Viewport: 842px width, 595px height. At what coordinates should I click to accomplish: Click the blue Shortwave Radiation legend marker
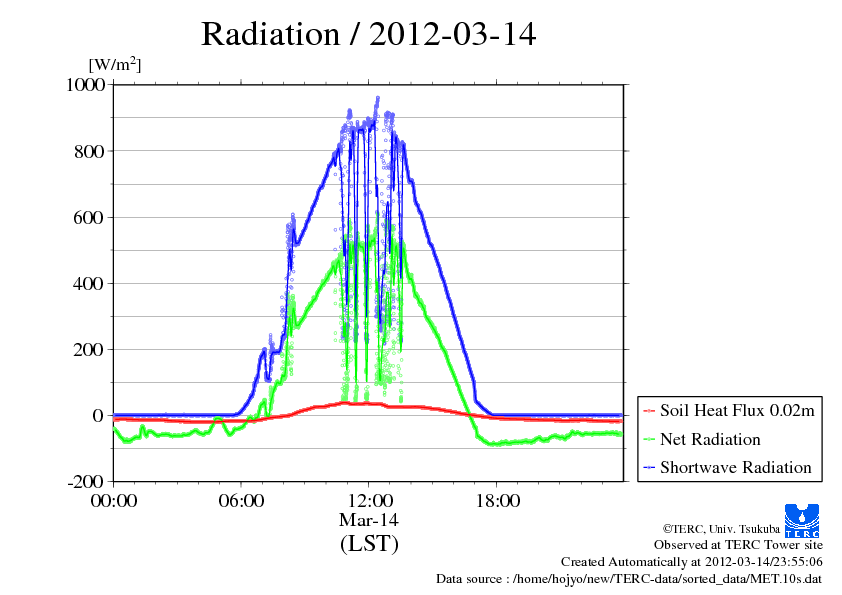coord(649,468)
